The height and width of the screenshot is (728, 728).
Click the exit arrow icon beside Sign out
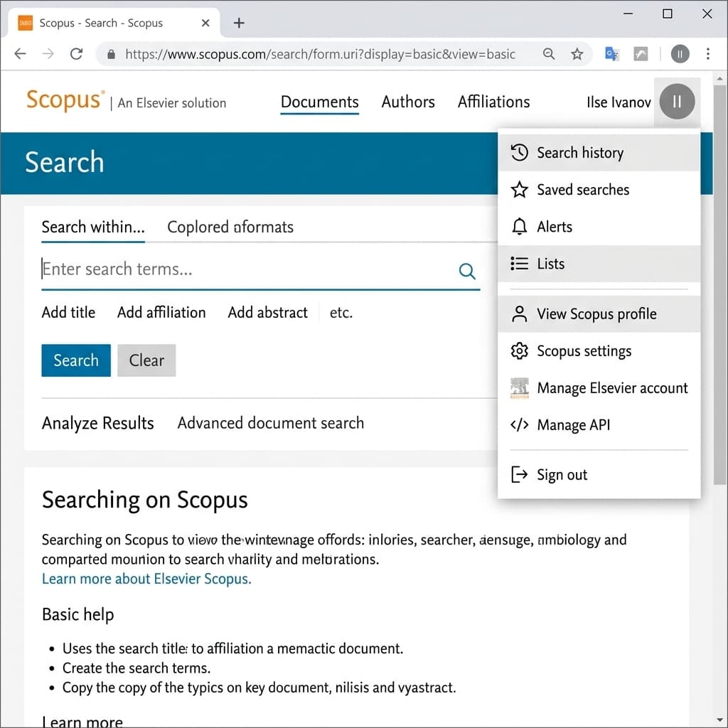[x=519, y=474]
